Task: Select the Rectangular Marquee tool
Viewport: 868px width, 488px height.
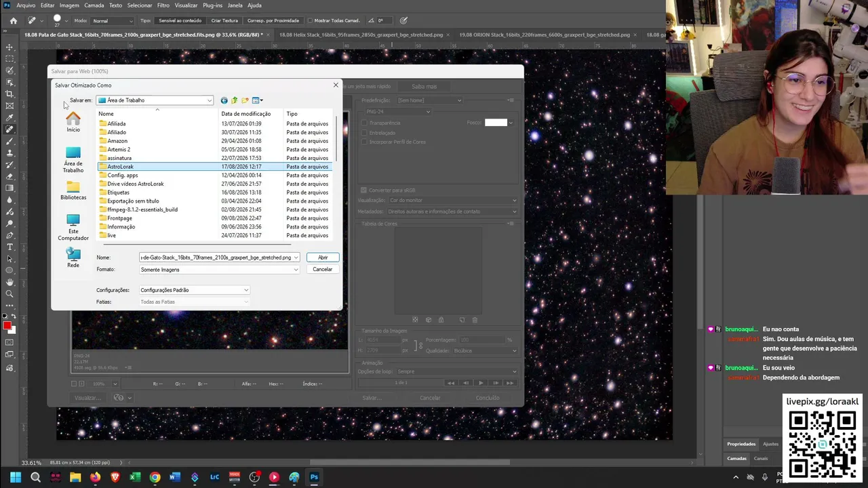Action: point(9,59)
